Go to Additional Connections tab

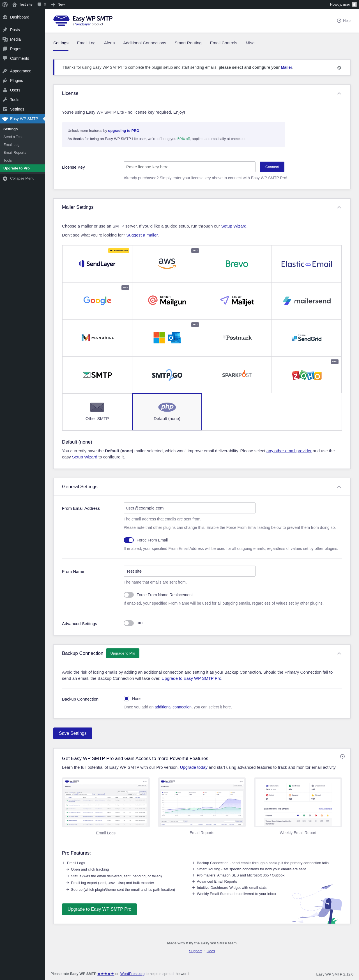click(144, 43)
